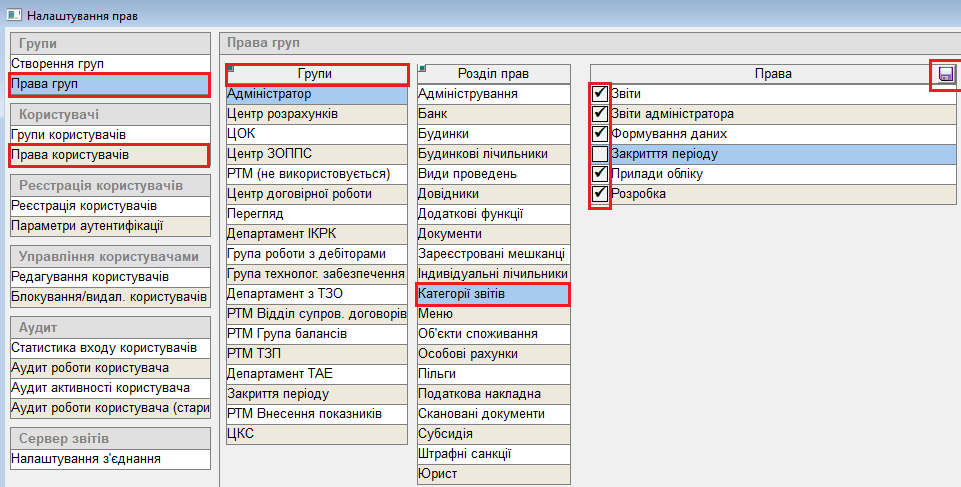Select Департамент ІКРК in groups list

pos(316,234)
